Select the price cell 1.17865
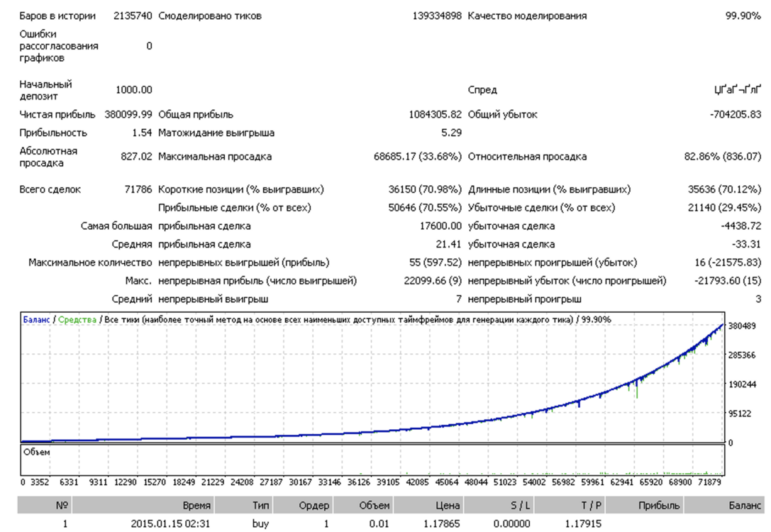 (441, 523)
